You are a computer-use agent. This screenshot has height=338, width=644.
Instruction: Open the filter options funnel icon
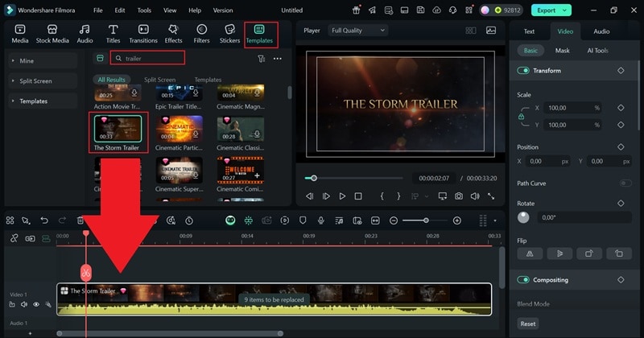261,59
